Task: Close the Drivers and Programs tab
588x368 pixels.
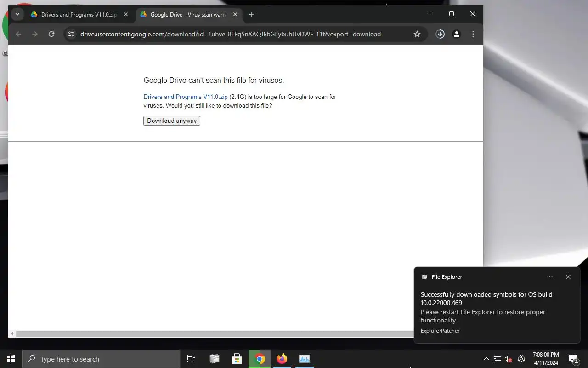Action: [126, 15]
